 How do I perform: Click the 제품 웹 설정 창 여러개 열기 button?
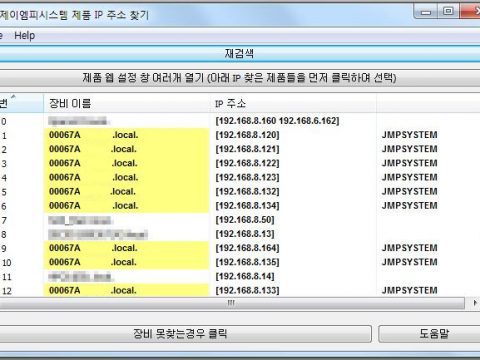tap(239, 78)
